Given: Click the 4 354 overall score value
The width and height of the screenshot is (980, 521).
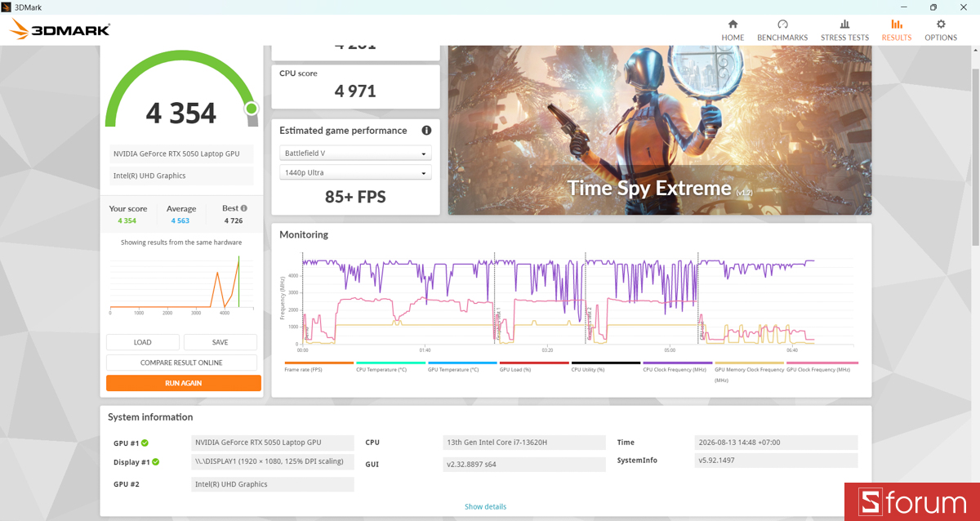Looking at the screenshot, I should coord(181,113).
